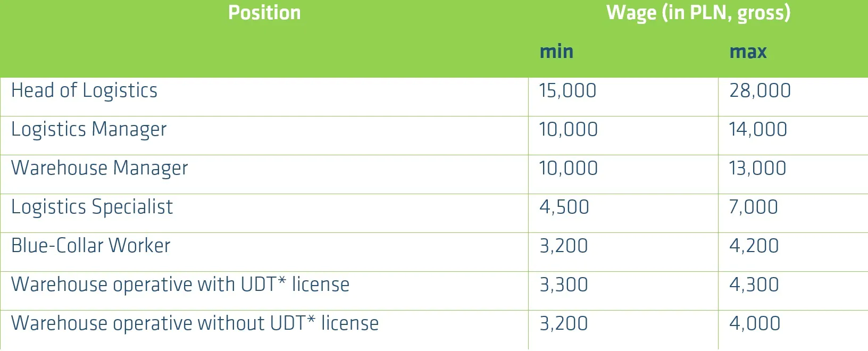Viewport: 868px width, 351px height.
Task: Click the Logistics Specialist row label
Action: click(92, 207)
